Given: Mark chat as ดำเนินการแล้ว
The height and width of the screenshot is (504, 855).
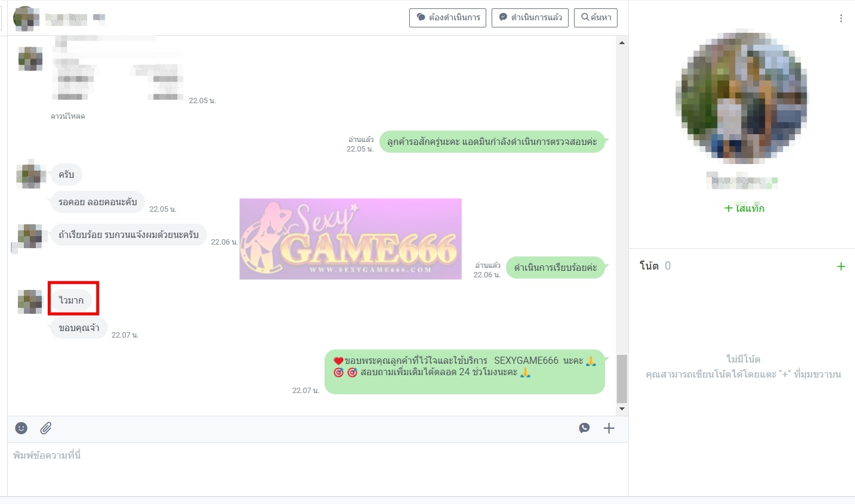Looking at the screenshot, I should [x=530, y=17].
